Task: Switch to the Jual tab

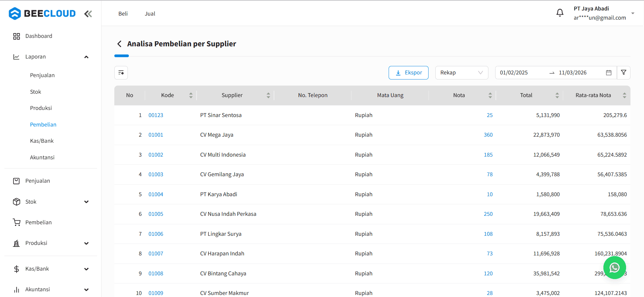Action: click(x=150, y=14)
